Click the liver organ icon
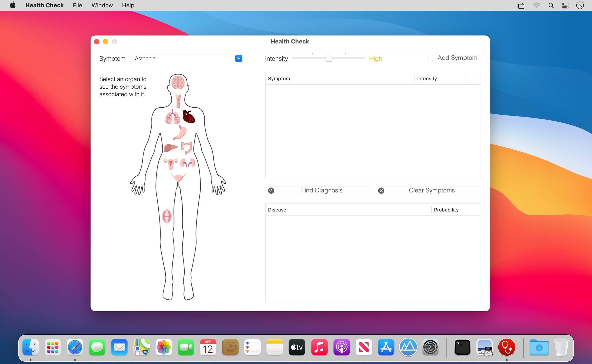 (x=170, y=148)
